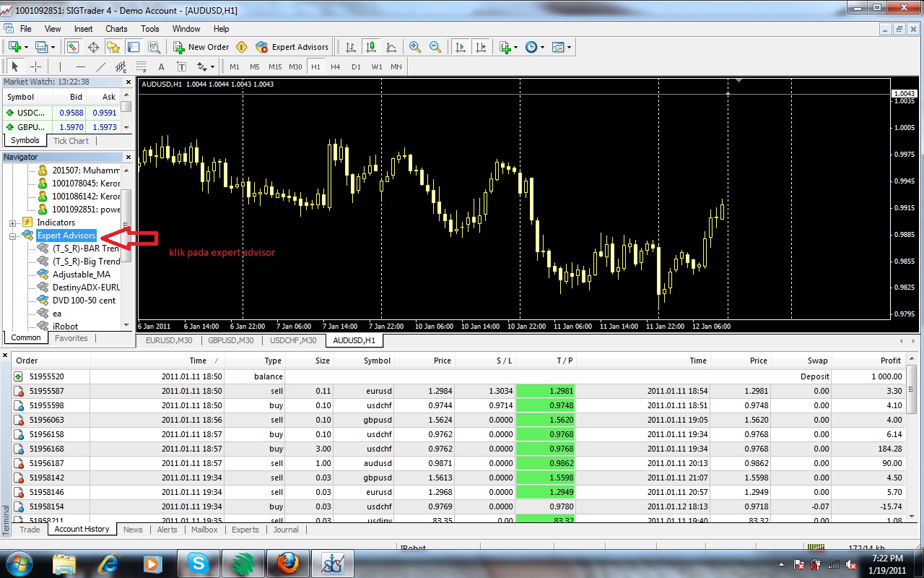Toggle the Market Watch window icon
924x578 pixels.
(73, 47)
